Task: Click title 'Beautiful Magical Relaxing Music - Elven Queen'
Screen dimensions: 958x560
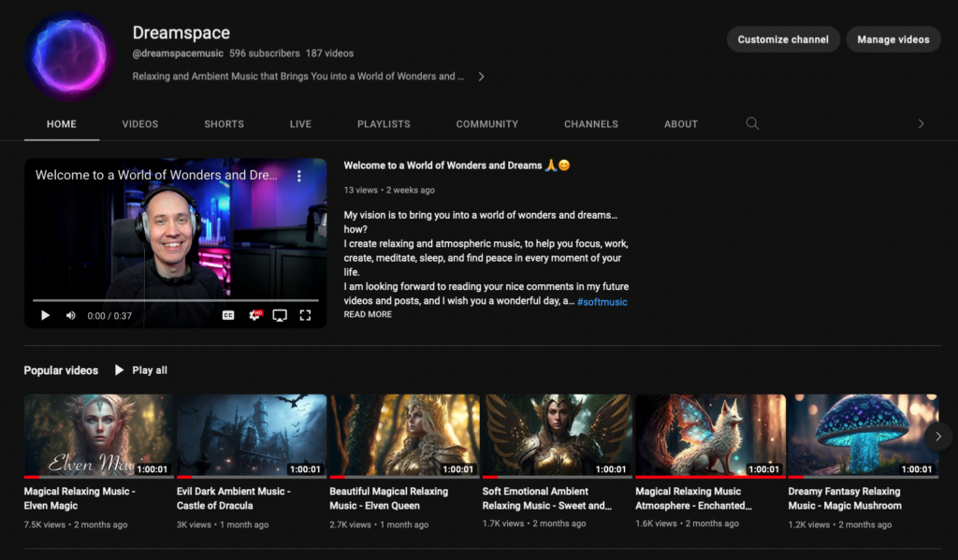Action: coord(388,498)
